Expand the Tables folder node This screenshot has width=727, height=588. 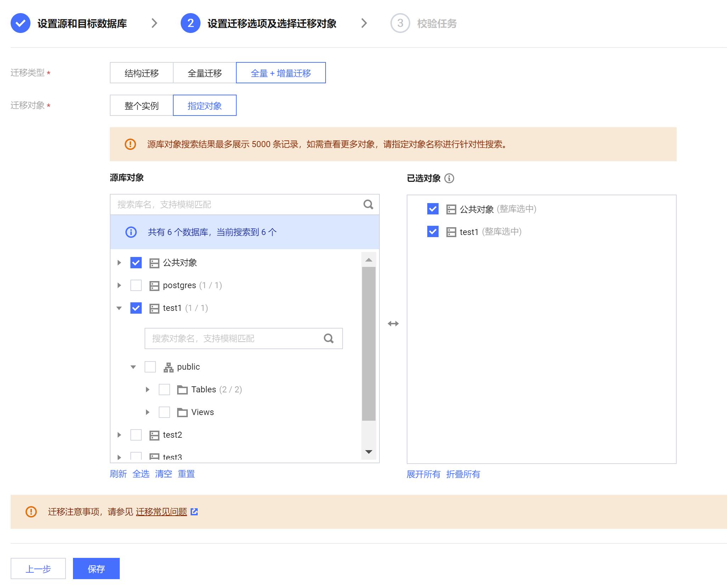(x=147, y=390)
